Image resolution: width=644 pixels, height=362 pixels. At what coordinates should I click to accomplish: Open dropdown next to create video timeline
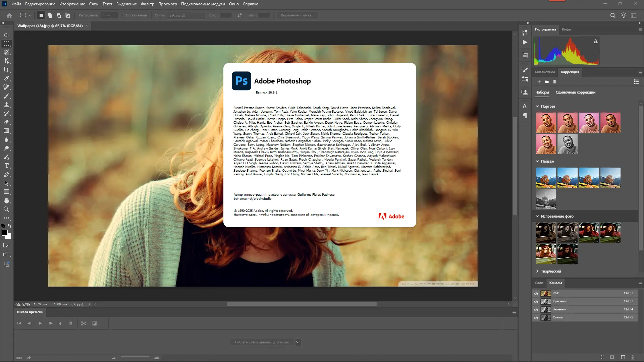tap(298, 342)
